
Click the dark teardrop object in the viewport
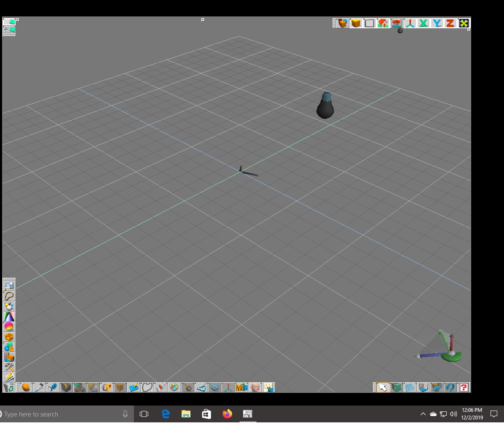point(325,105)
